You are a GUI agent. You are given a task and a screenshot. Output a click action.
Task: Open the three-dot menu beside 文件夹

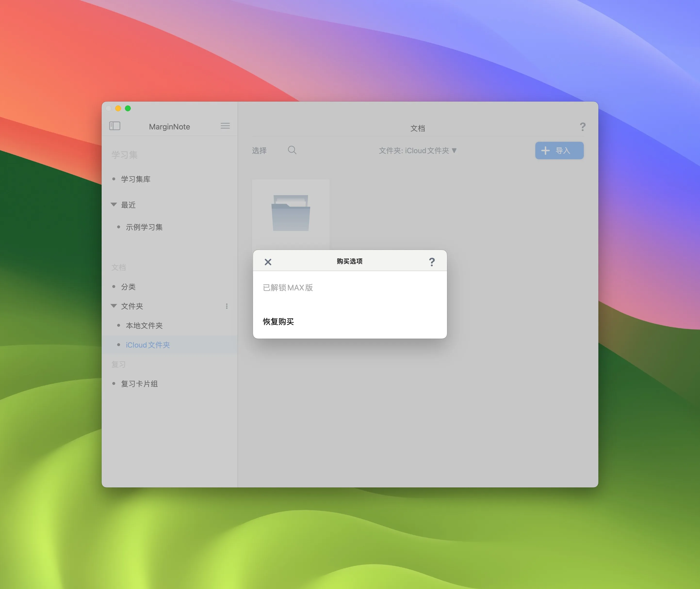click(x=227, y=306)
